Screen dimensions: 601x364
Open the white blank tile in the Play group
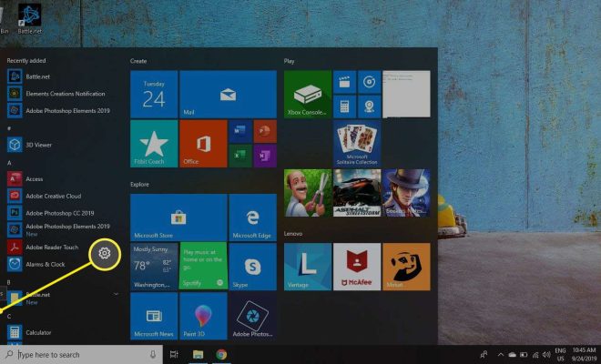coord(406,95)
